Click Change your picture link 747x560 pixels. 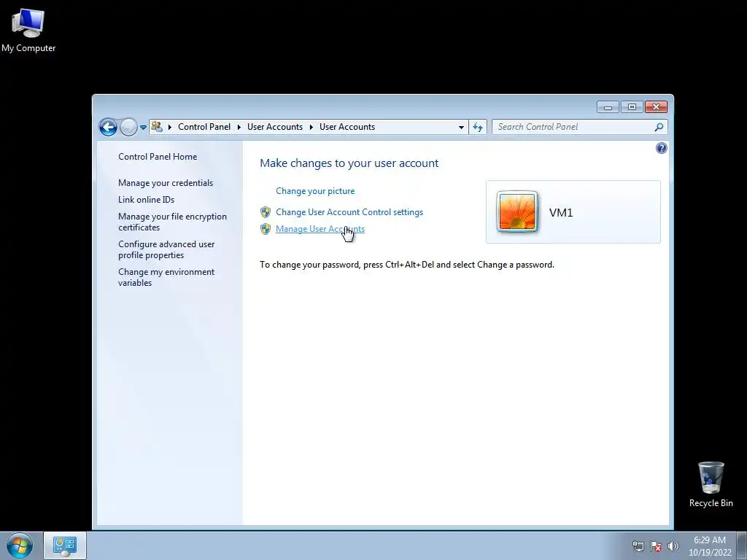coord(315,191)
